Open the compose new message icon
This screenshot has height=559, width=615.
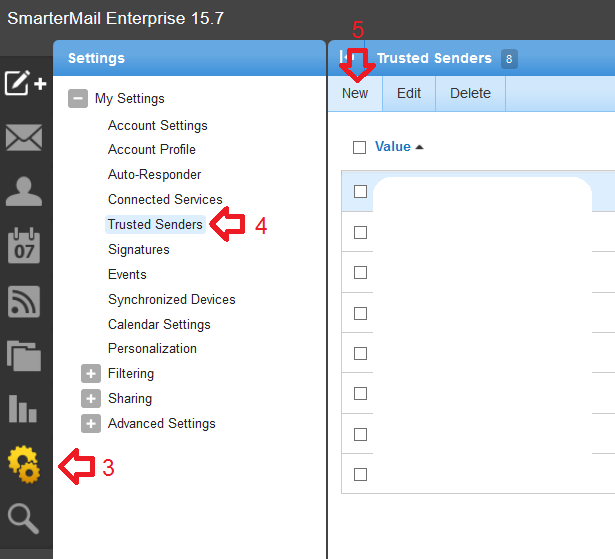(x=25, y=83)
